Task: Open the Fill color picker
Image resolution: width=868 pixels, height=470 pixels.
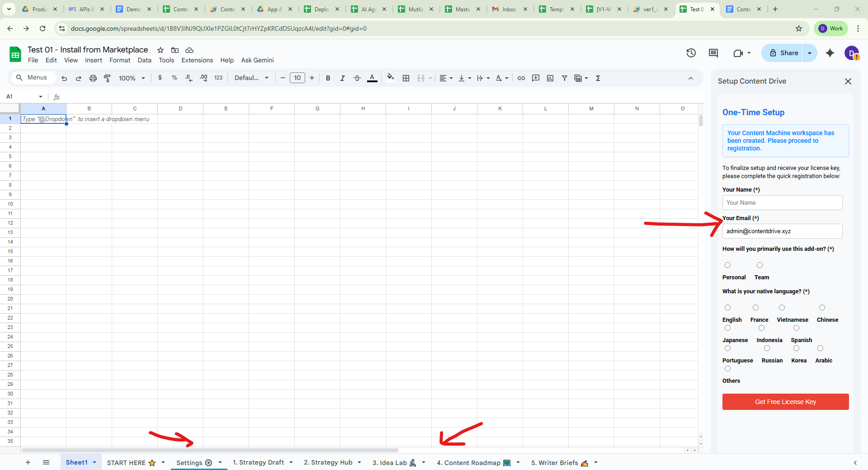Action: (391, 78)
